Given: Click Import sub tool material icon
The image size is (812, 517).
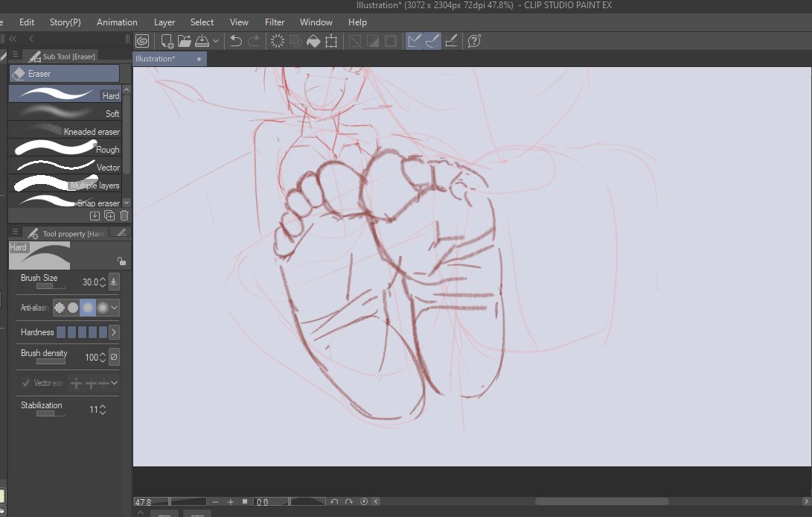Looking at the screenshot, I should tap(95, 215).
